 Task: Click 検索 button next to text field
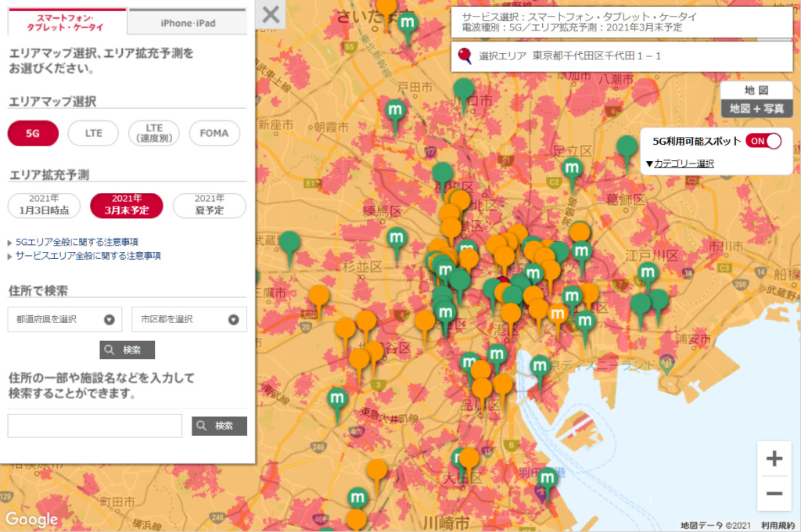(x=220, y=426)
